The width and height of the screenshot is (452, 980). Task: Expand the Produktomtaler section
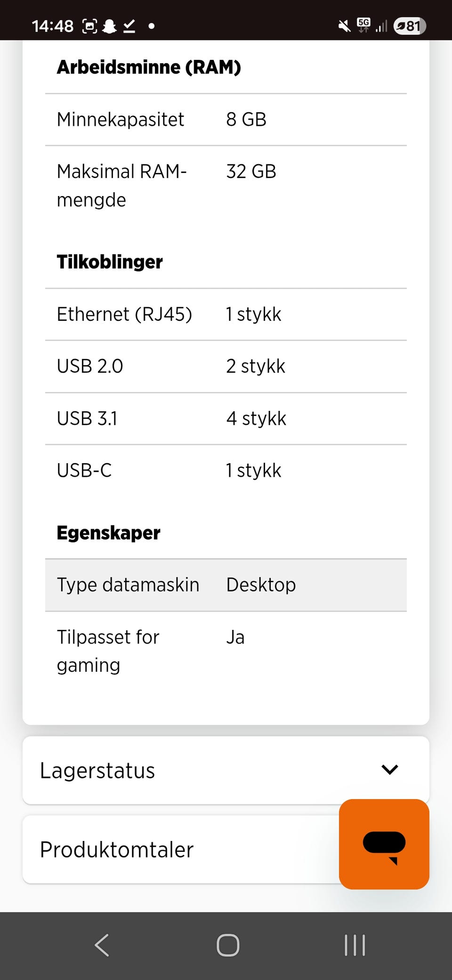coord(181,849)
